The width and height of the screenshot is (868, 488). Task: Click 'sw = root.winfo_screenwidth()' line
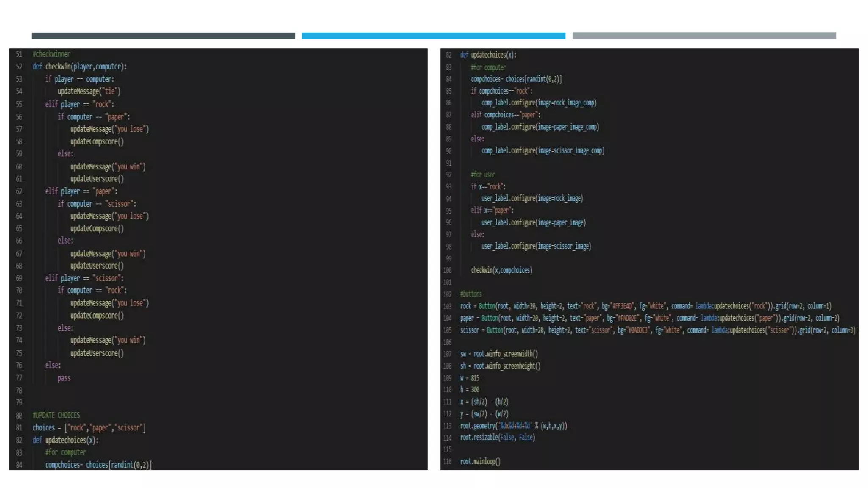[x=499, y=354]
